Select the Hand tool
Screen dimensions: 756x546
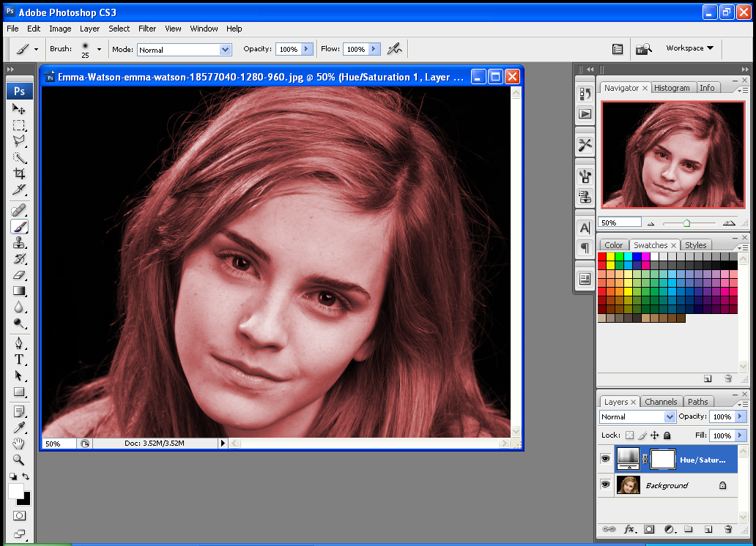[x=19, y=444]
